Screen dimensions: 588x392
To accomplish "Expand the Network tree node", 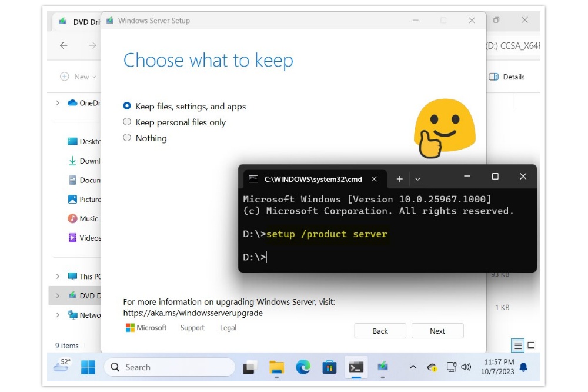I will (x=58, y=315).
